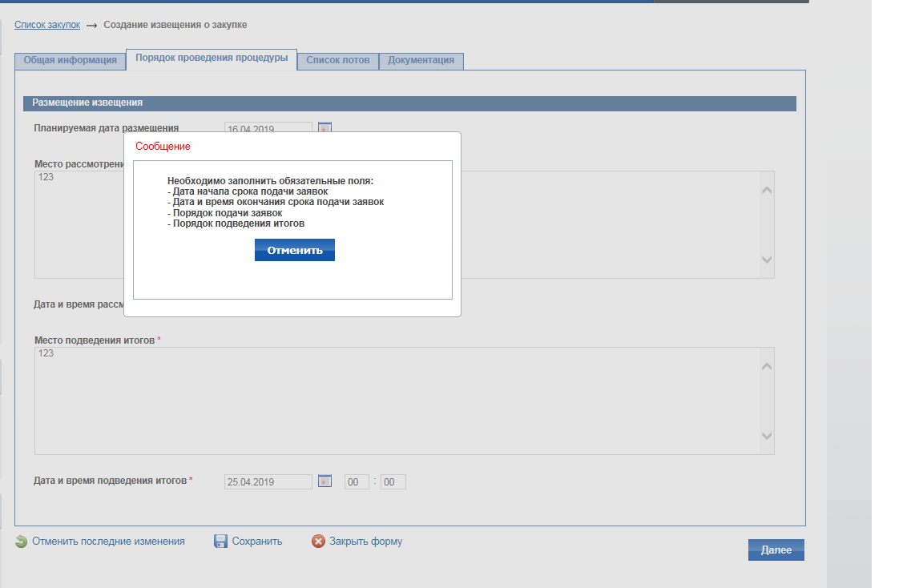This screenshot has width=923, height=588.
Task: Click the undo last changes arrow icon
Action: coord(21,542)
